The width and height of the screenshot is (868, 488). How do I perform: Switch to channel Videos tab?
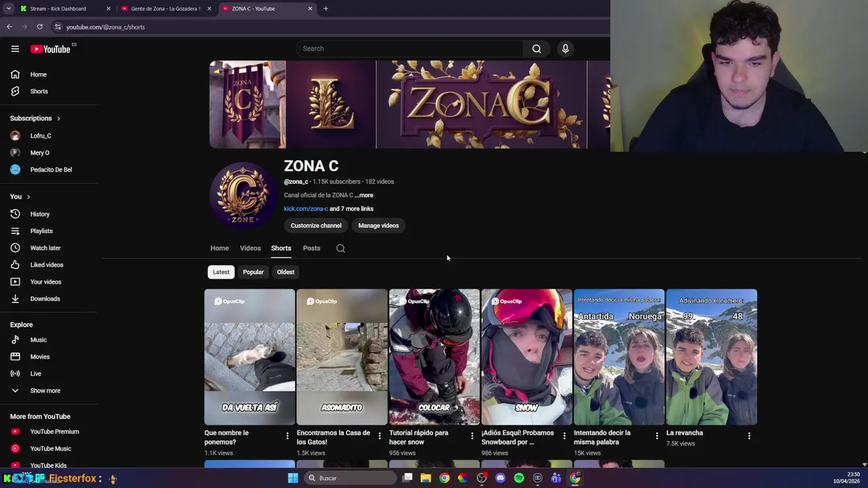250,248
